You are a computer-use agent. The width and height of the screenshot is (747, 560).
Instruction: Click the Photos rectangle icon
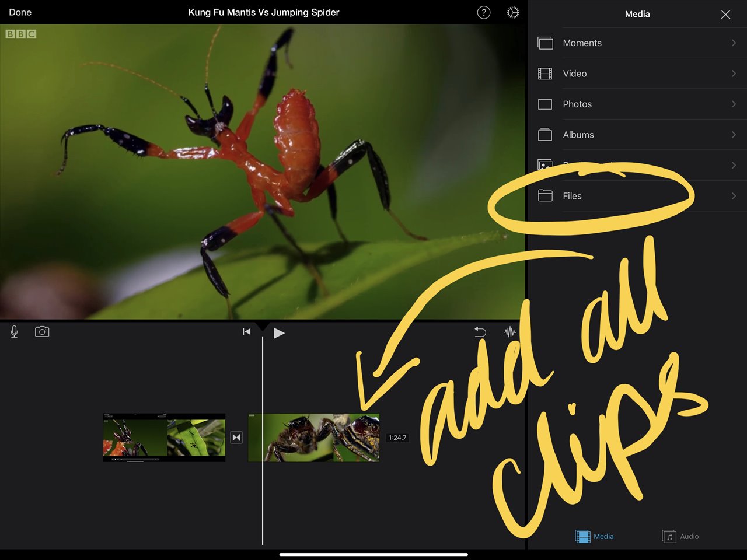(545, 104)
